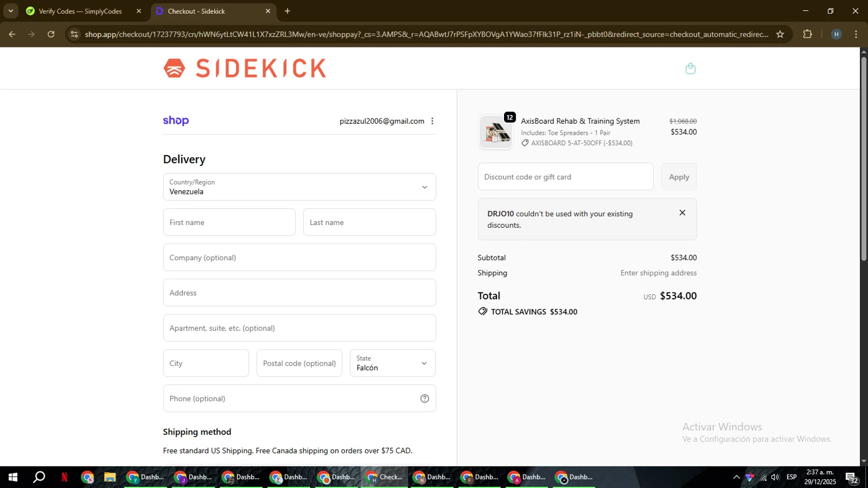Image resolution: width=868 pixels, height=488 pixels.
Task: Open the tab search dropdown arrow
Action: pos(10,11)
